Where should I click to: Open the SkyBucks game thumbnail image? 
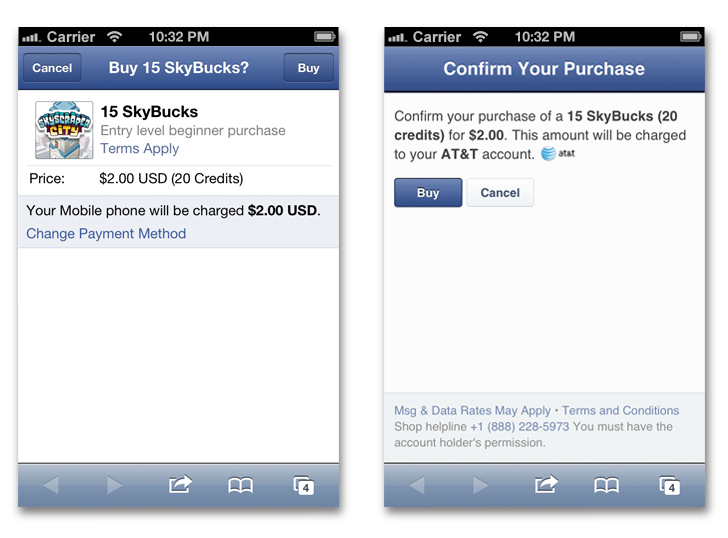pos(64,130)
